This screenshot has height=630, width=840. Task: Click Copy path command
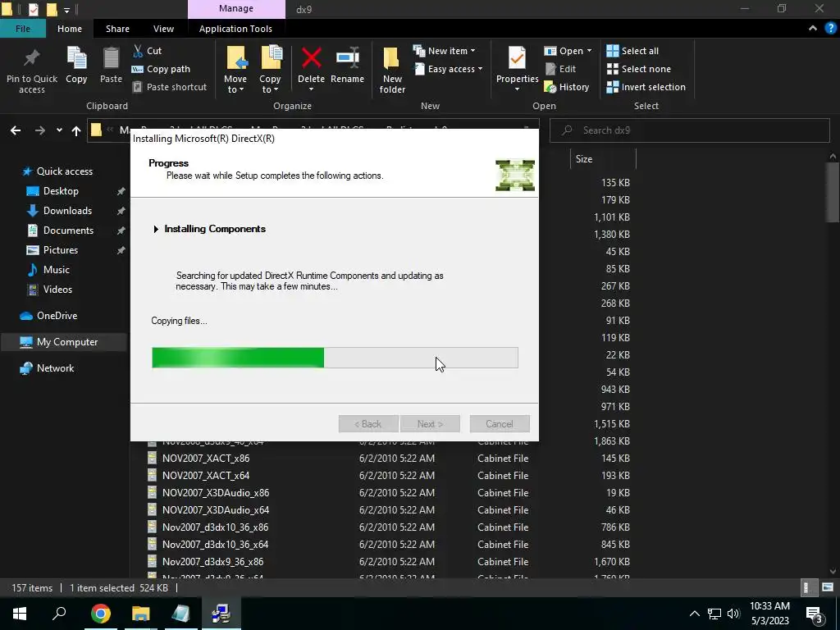161,69
